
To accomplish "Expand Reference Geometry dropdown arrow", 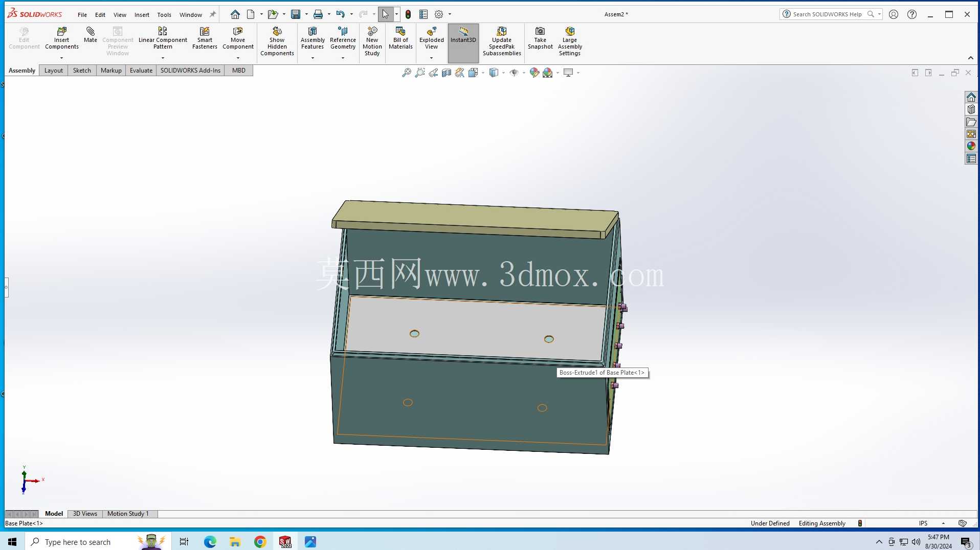I will [343, 58].
